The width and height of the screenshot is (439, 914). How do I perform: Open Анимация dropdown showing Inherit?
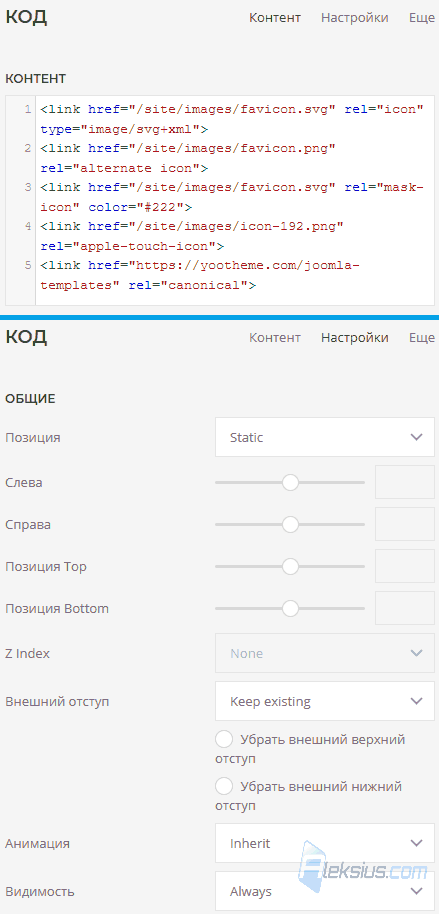click(x=325, y=843)
